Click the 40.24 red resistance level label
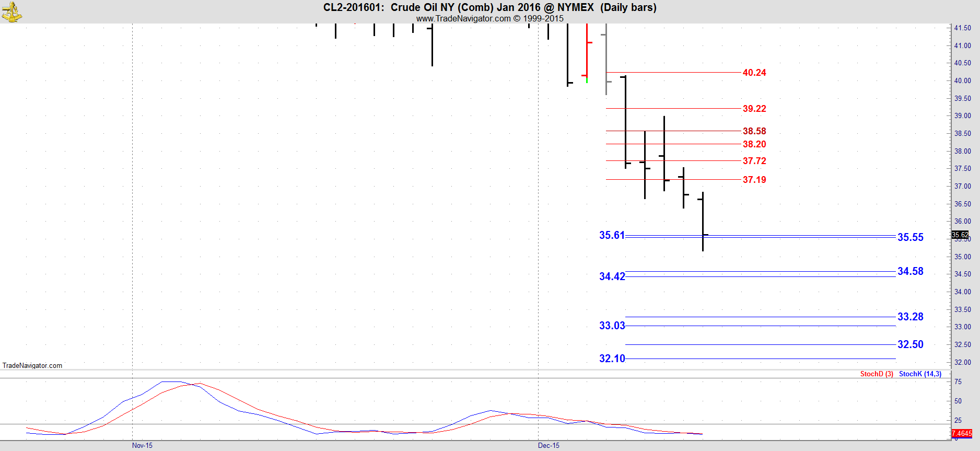 [x=754, y=73]
